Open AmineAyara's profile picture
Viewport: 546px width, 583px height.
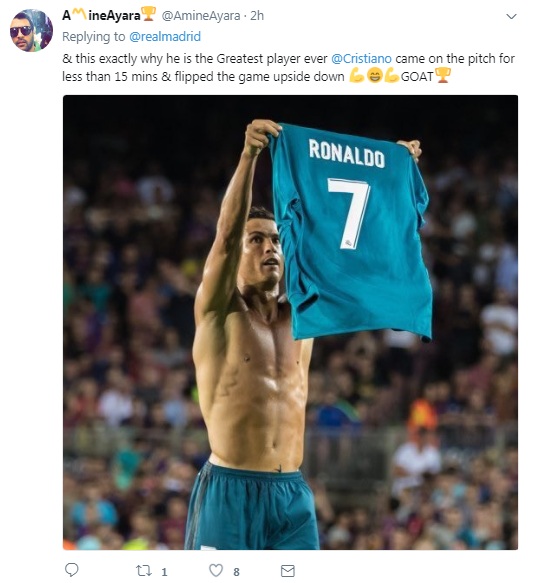pos(31,30)
